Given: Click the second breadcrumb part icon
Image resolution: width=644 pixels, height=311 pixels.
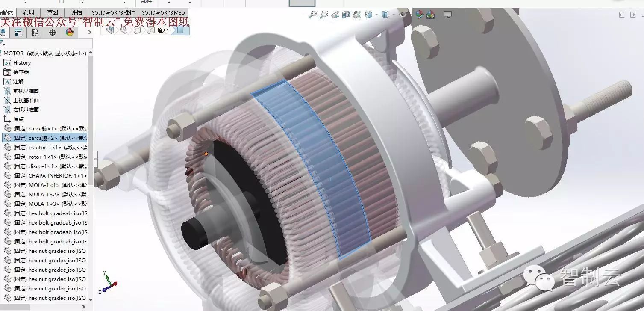Looking at the screenshot, I should click(x=124, y=30).
